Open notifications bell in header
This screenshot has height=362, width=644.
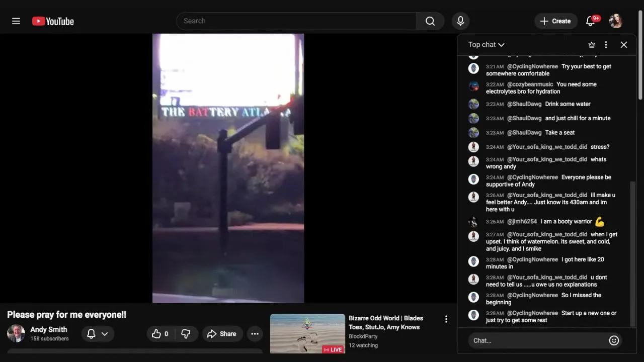591,21
